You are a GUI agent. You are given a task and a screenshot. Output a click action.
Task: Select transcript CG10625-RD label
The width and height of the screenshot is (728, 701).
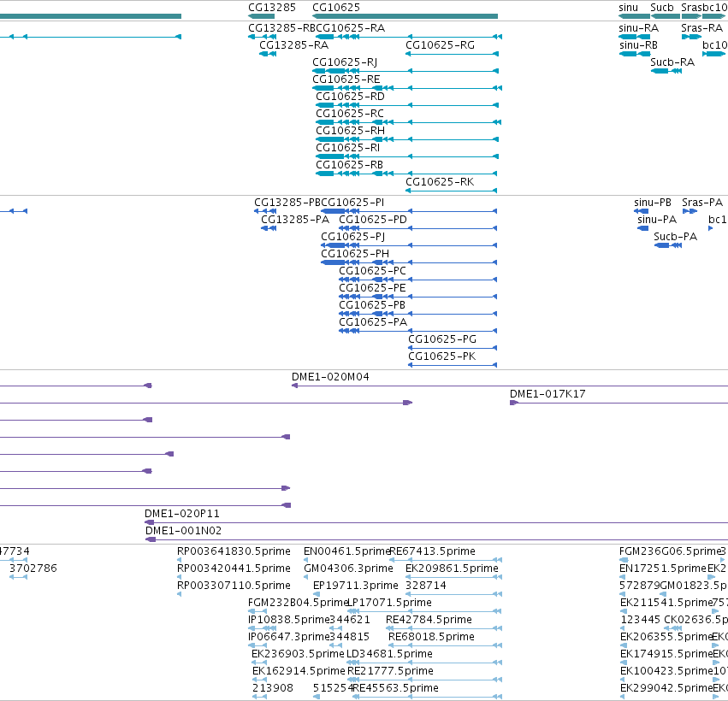tap(350, 97)
